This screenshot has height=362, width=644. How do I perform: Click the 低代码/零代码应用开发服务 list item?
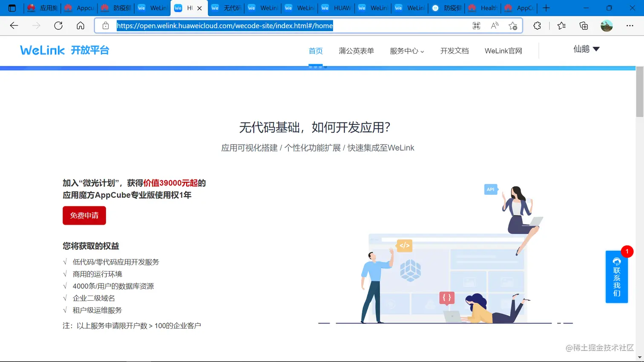point(116,262)
